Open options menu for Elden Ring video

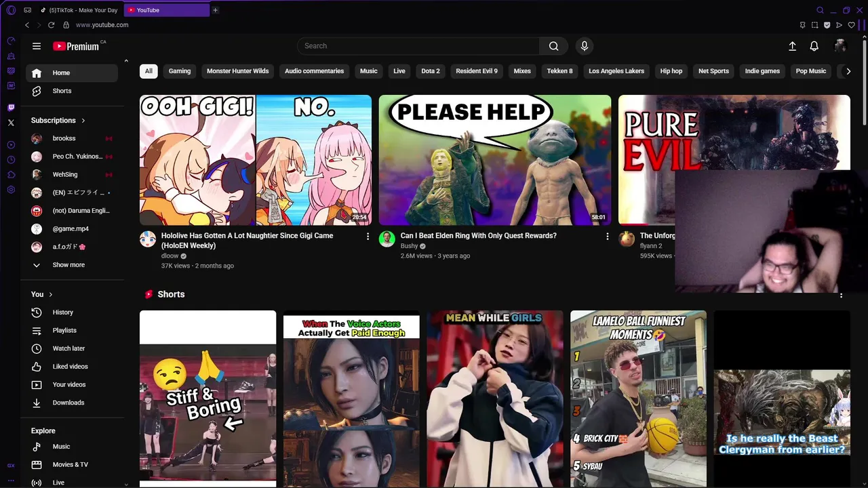point(607,236)
